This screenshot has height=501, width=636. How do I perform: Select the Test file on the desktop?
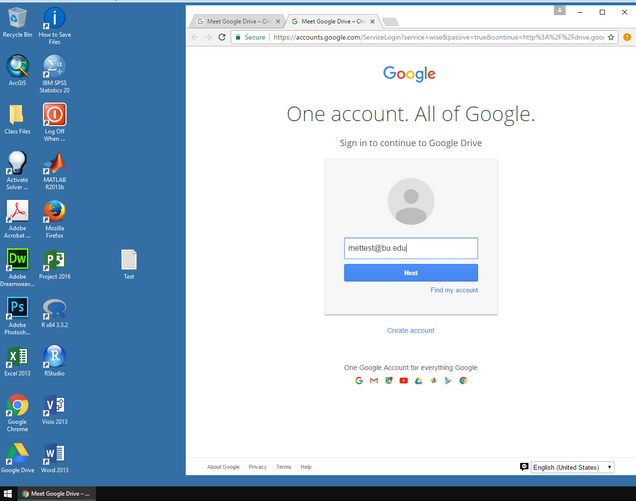tap(129, 264)
